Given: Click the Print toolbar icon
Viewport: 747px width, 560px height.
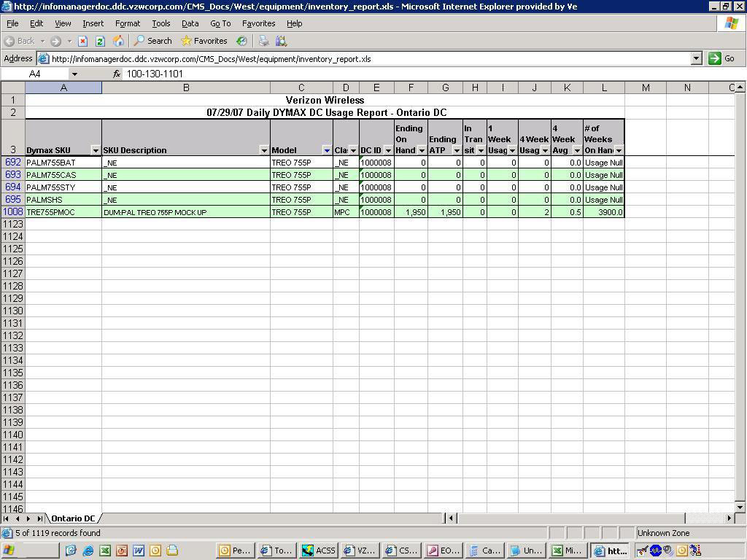Looking at the screenshot, I should 263,41.
